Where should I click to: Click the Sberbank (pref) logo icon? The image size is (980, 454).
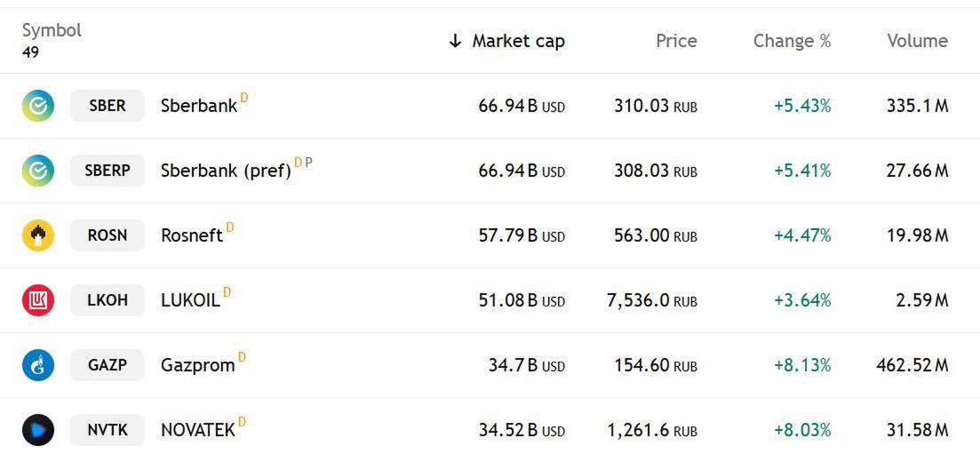click(x=38, y=171)
